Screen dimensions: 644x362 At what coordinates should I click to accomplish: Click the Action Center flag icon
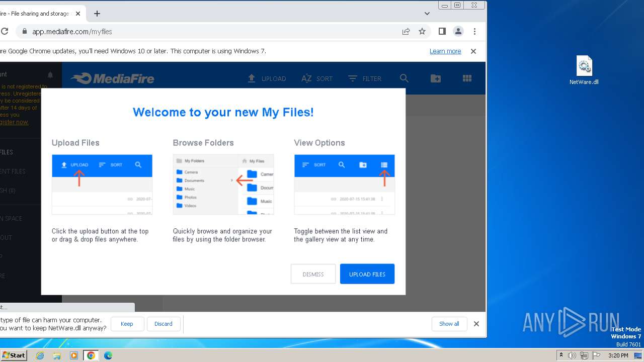[596, 355]
